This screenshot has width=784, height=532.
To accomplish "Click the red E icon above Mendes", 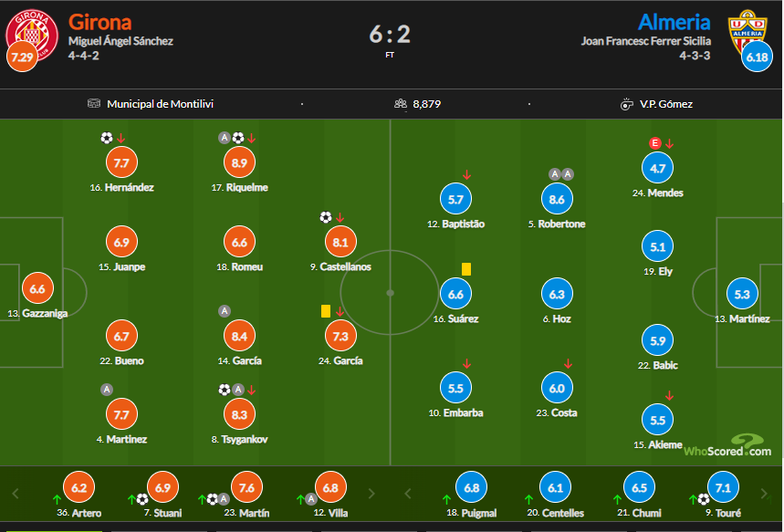I will [x=653, y=143].
